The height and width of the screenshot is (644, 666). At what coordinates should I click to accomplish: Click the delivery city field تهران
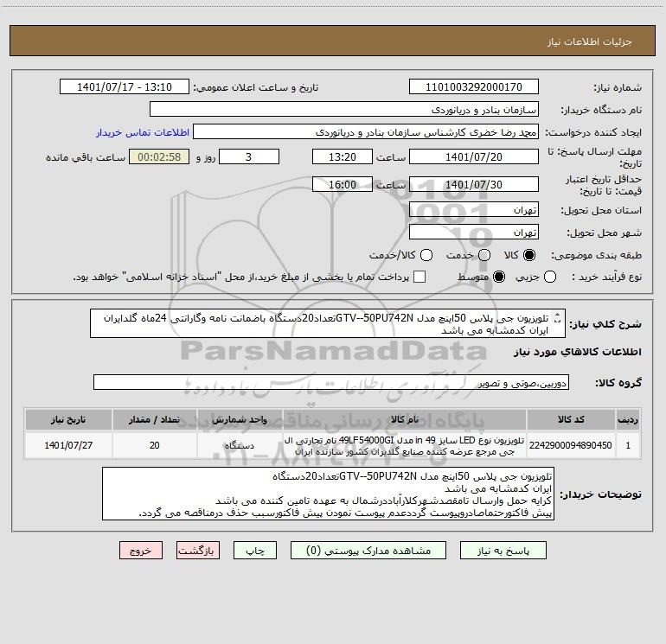474,233
